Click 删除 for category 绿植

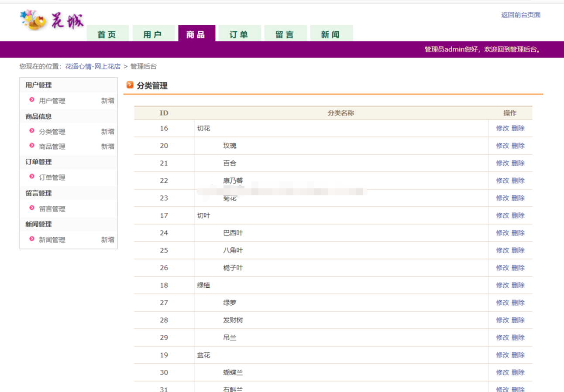[518, 285]
